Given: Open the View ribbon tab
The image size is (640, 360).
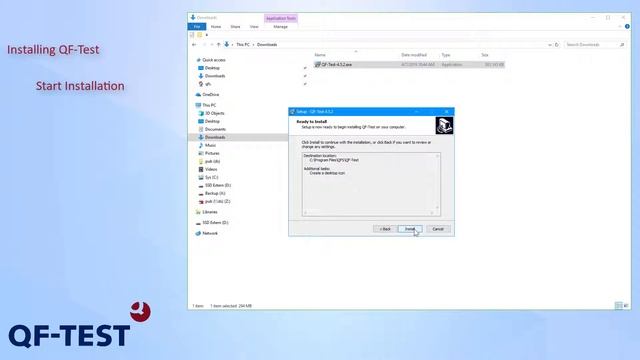Looking at the screenshot, I should [x=254, y=27].
